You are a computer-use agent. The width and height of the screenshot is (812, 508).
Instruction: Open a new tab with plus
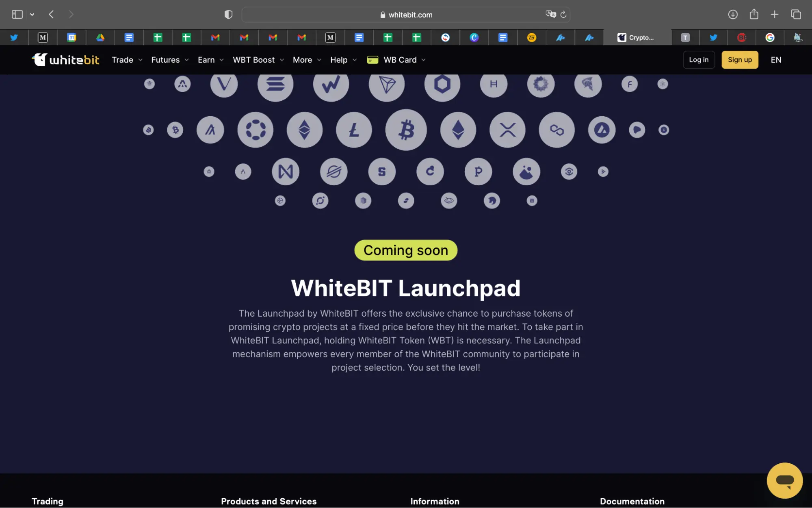click(775, 15)
